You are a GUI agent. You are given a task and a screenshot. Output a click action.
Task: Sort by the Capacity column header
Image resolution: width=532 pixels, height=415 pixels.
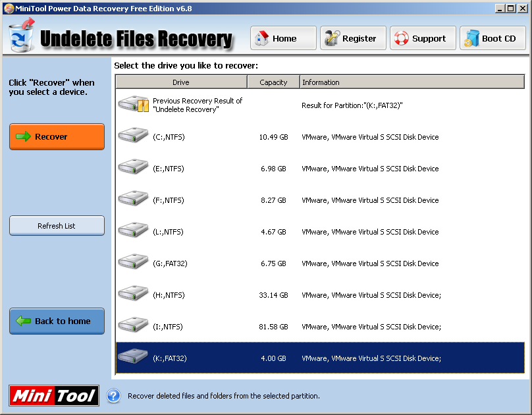point(273,82)
